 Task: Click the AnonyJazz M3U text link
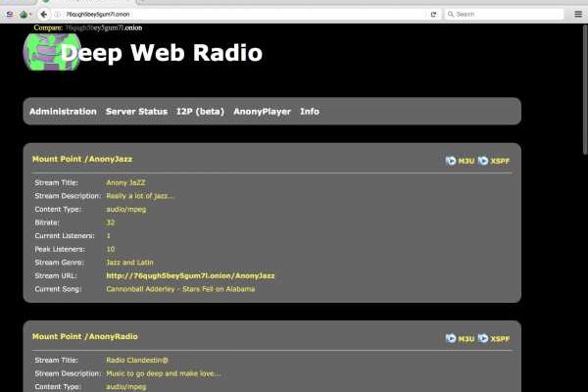(x=466, y=161)
